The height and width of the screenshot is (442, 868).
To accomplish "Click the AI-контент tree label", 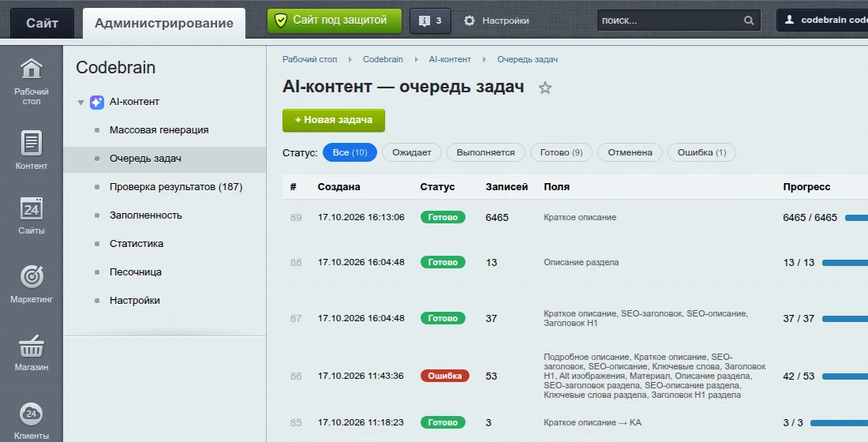I will coord(134,102).
